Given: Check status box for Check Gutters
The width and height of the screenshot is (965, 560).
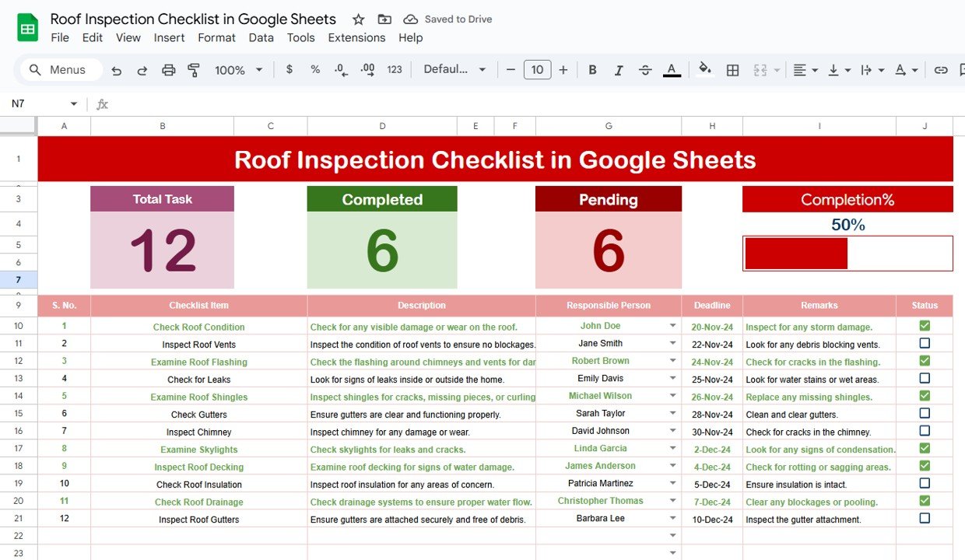Looking at the screenshot, I should pyautogui.click(x=925, y=413).
